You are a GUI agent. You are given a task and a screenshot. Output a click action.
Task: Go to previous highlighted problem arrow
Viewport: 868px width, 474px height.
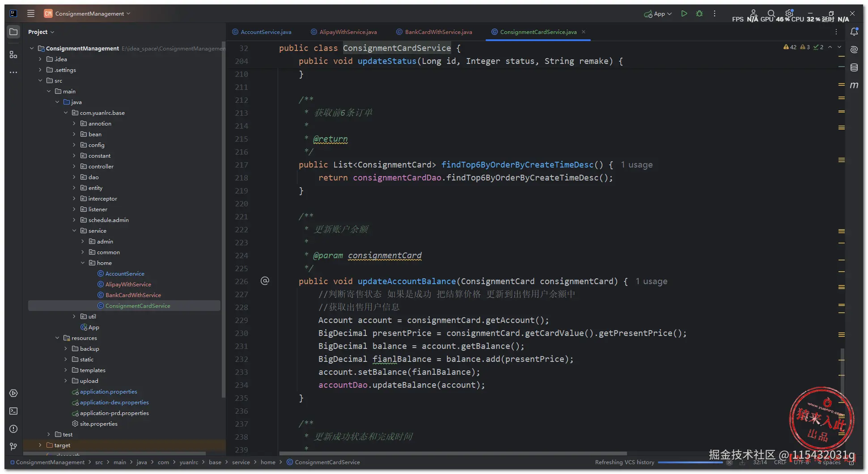830,47
